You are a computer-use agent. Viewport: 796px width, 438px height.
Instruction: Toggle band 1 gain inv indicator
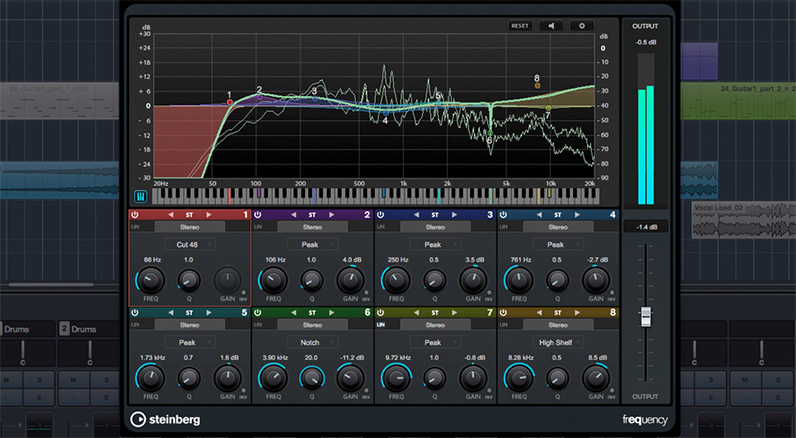pyautogui.click(x=243, y=293)
